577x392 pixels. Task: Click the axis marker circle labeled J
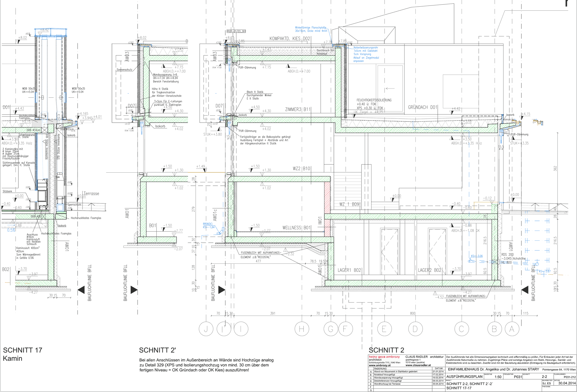pos(206,329)
